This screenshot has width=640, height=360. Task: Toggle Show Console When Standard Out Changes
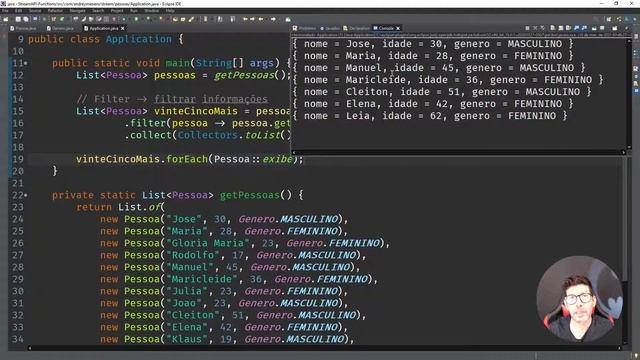(577, 28)
